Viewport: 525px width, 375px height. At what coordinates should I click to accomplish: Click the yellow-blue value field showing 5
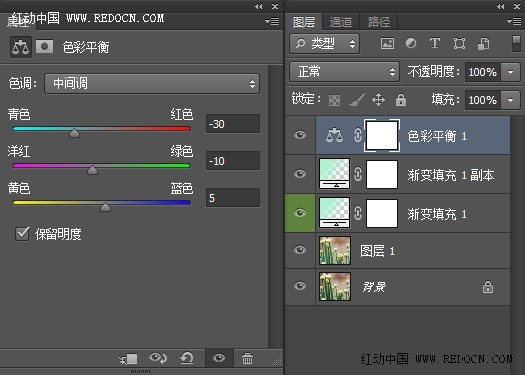point(233,198)
